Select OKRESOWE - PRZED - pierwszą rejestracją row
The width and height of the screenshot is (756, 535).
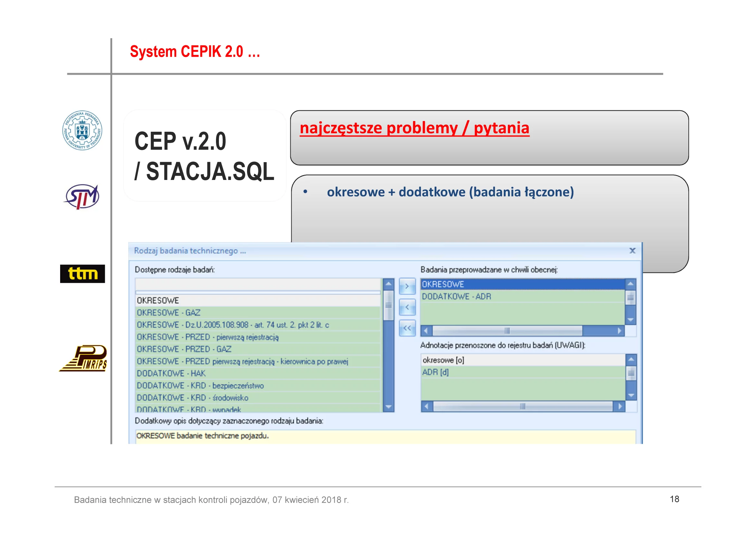point(258,337)
